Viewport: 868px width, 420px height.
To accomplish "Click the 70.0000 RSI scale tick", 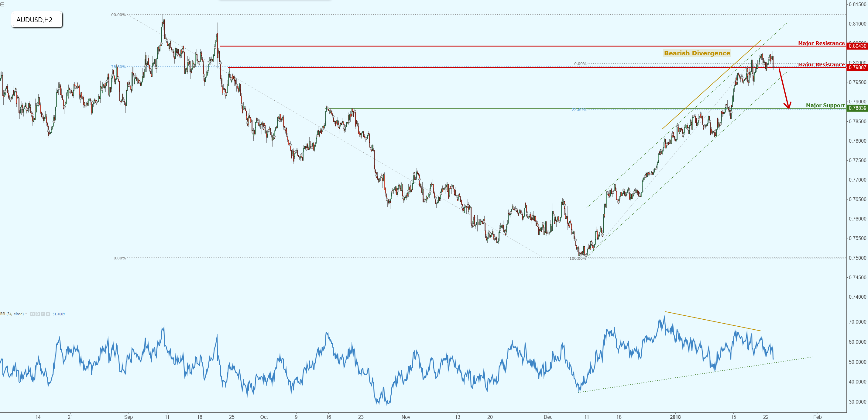I will coord(857,322).
